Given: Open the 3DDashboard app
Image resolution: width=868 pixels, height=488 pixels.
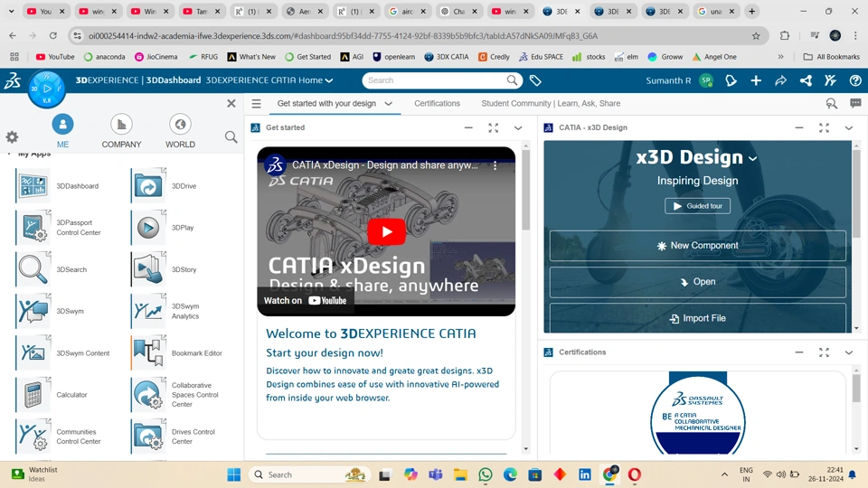Looking at the screenshot, I should pos(33,186).
